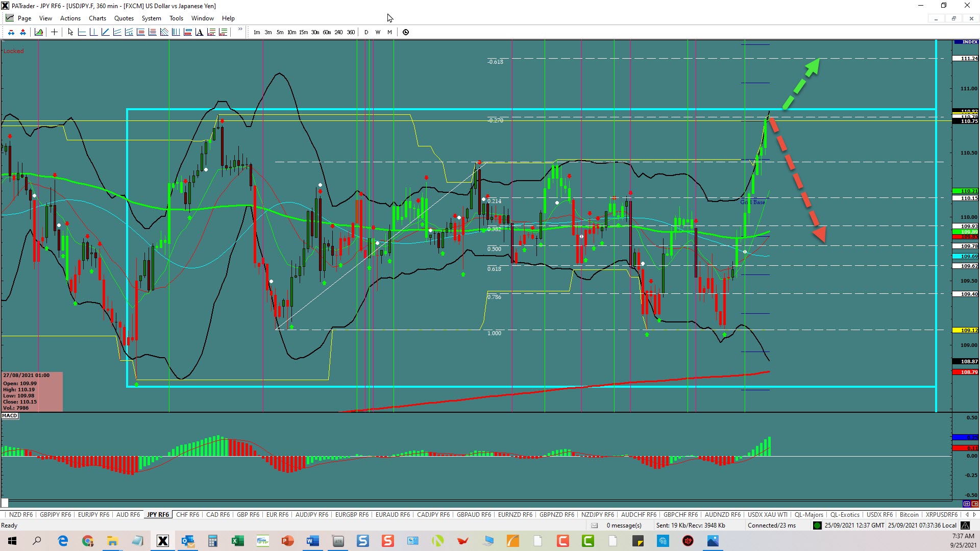Image resolution: width=980 pixels, height=551 pixels.
Task: Switch to NZD RF6 tab
Action: tap(20, 515)
